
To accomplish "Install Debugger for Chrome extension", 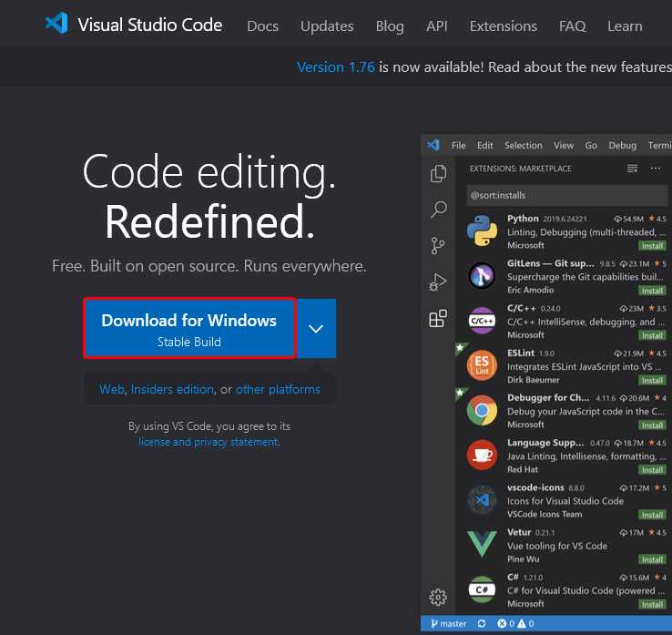I will pyautogui.click(x=652, y=425).
